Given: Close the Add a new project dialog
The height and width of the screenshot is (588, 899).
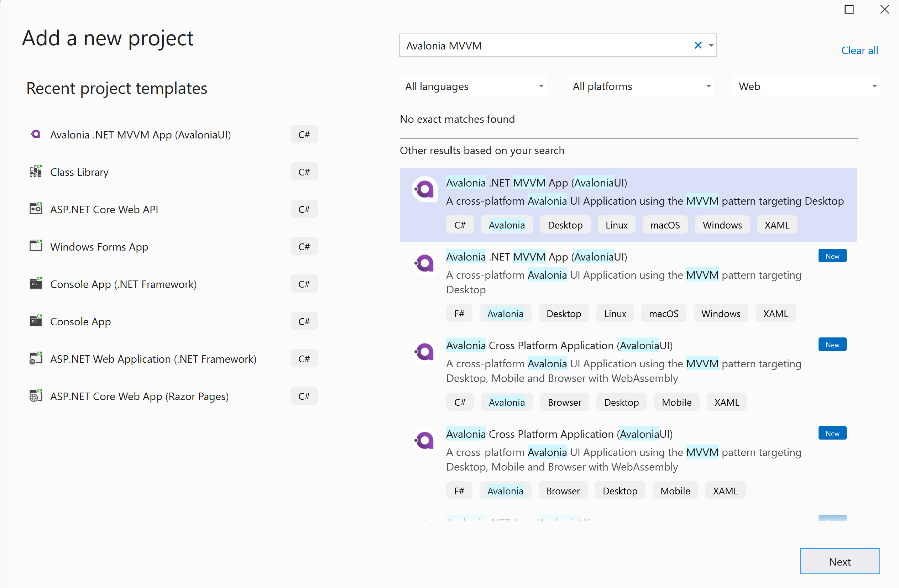Looking at the screenshot, I should pyautogui.click(x=885, y=10).
